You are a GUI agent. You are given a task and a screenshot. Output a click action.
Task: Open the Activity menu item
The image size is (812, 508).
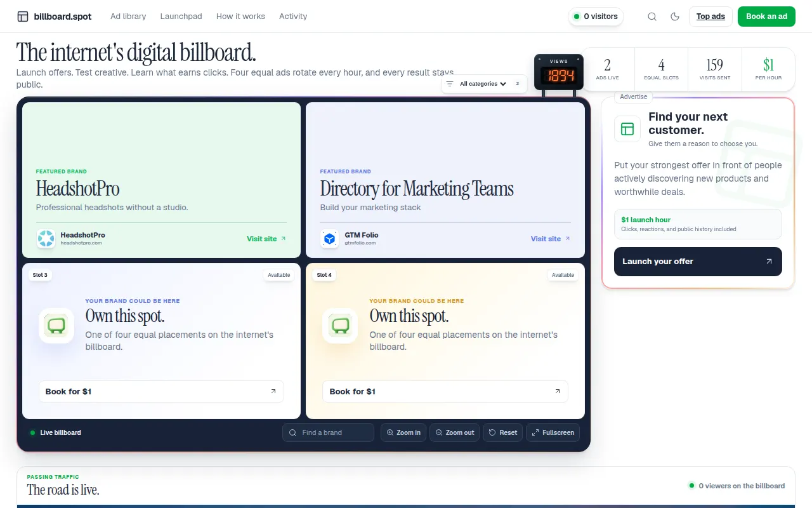click(x=293, y=17)
